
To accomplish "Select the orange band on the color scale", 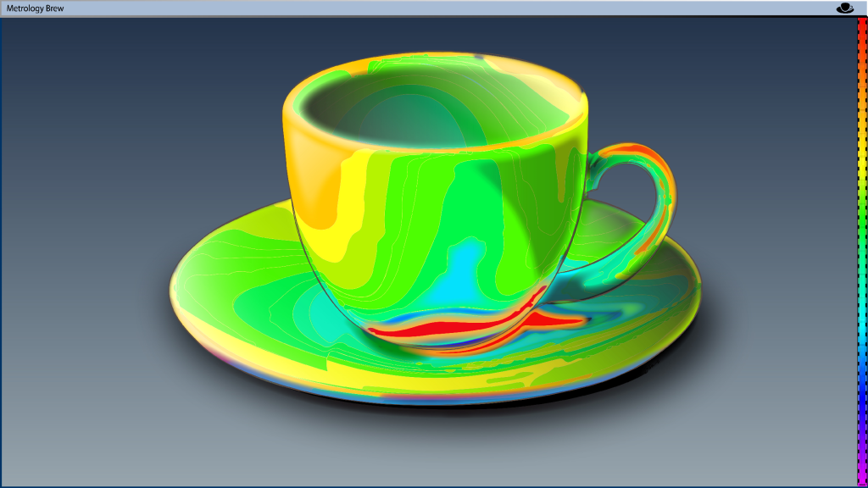I will point(862,127).
